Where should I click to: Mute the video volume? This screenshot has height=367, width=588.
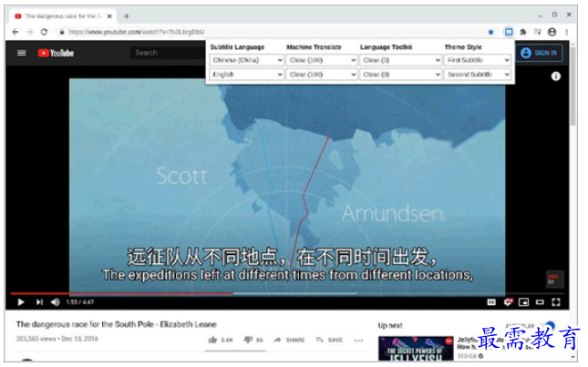(55, 301)
